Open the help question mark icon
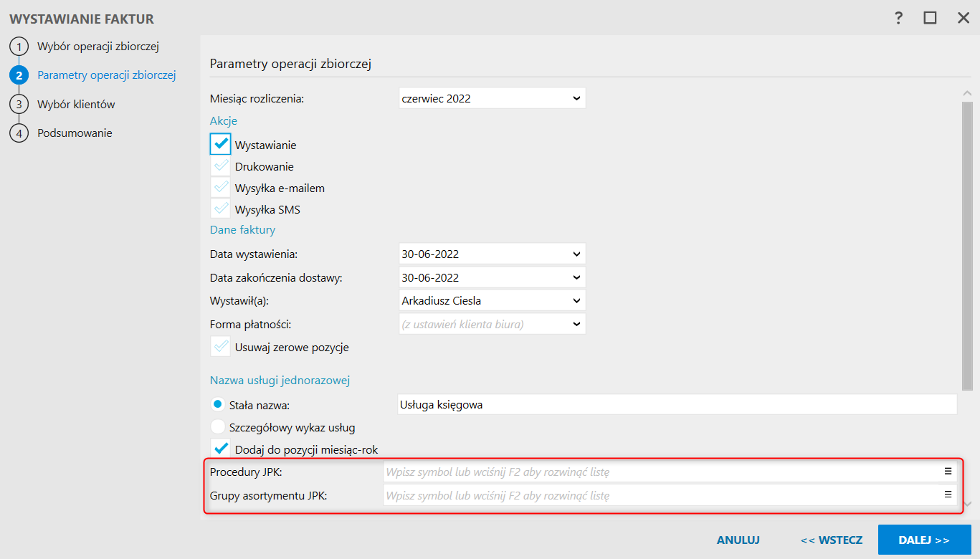The width and height of the screenshot is (980, 559). click(x=898, y=18)
